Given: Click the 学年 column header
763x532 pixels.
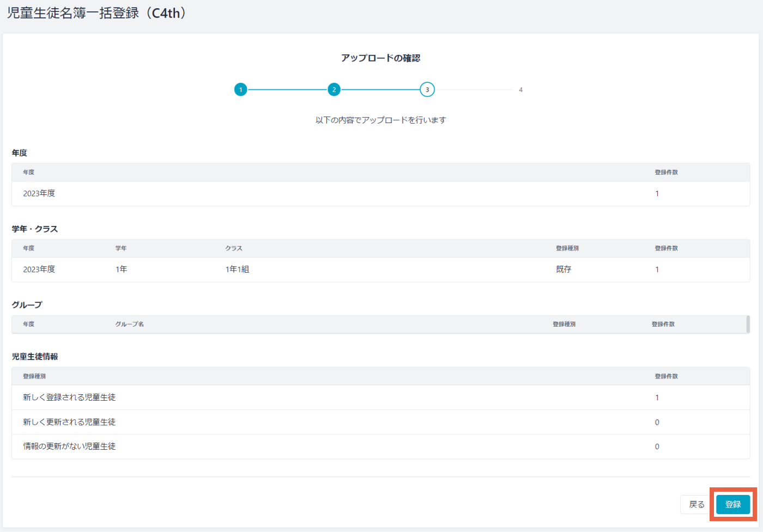Looking at the screenshot, I should (x=121, y=248).
